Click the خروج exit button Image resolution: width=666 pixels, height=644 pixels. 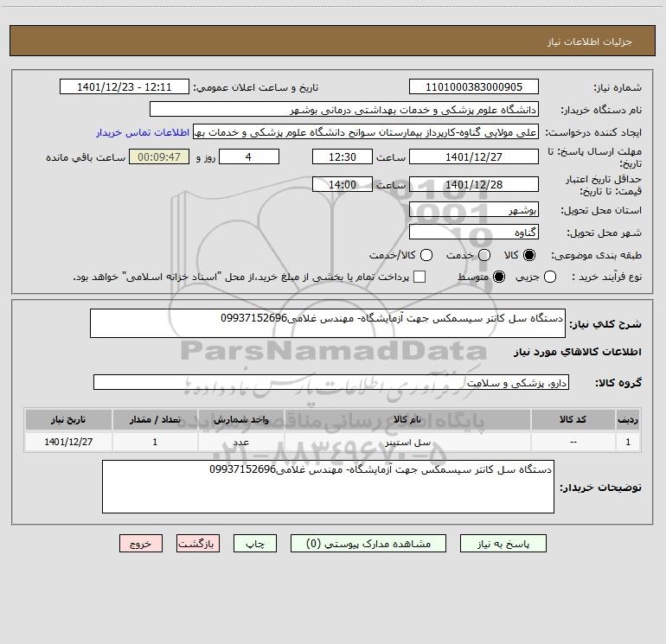tap(141, 544)
